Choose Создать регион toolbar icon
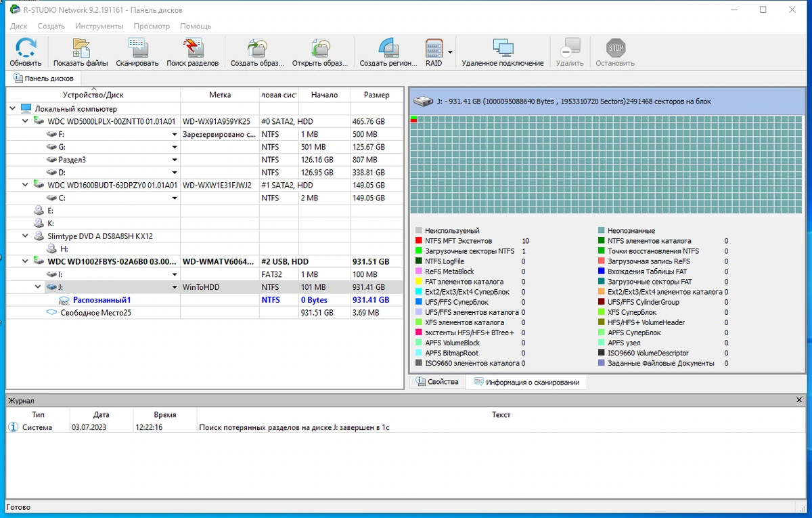Viewport: 812px width, 518px height. (x=388, y=48)
